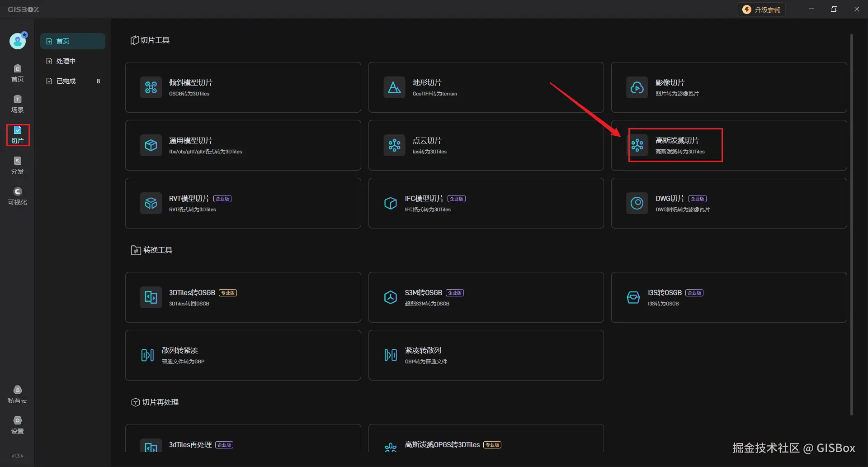Image resolution: width=868 pixels, height=467 pixels.
Task: Click the 专业版 badge on 3DTiles转OSGB
Action: pos(228,293)
